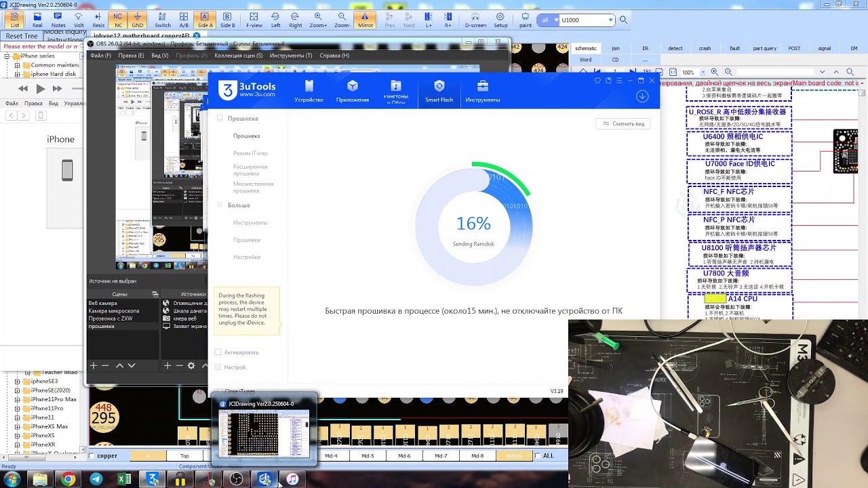Open Excel from the taskbar
The image size is (868, 488).
[125, 479]
